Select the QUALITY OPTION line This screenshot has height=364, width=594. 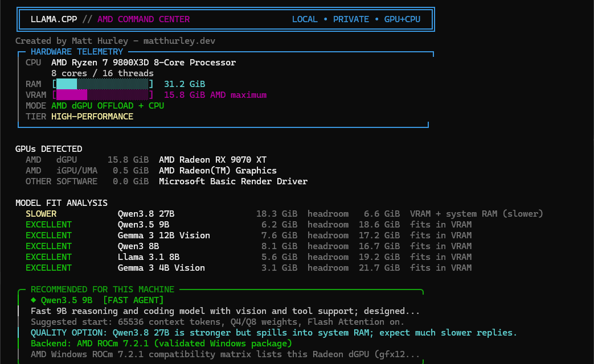pos(274,333)
